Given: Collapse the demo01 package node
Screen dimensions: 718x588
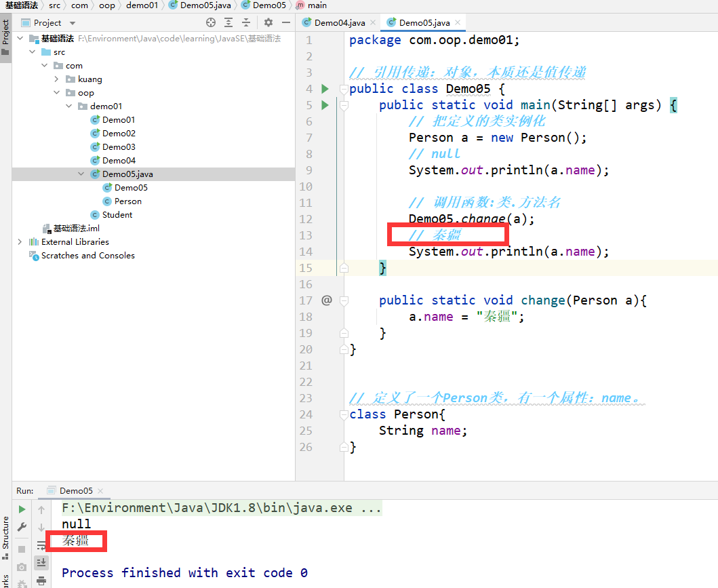Looking at the screenshot, I should tap(68, 106).
